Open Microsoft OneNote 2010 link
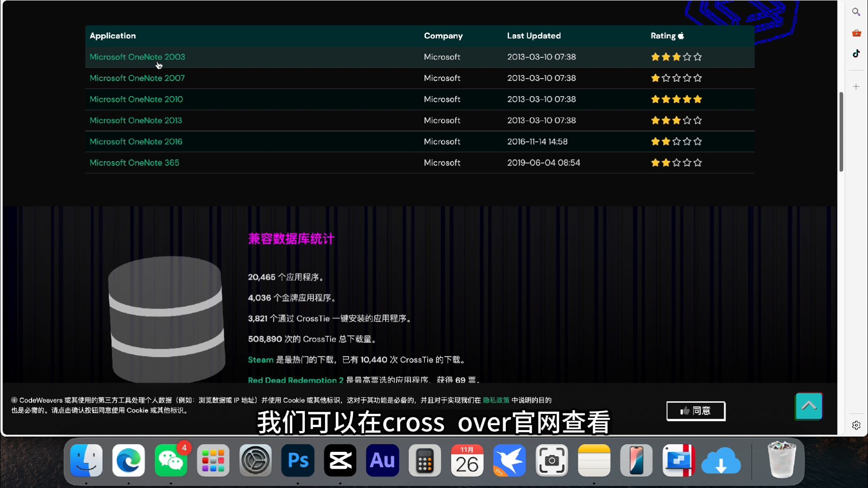Viewport: 868px width, 488px height. pos(136,99)
